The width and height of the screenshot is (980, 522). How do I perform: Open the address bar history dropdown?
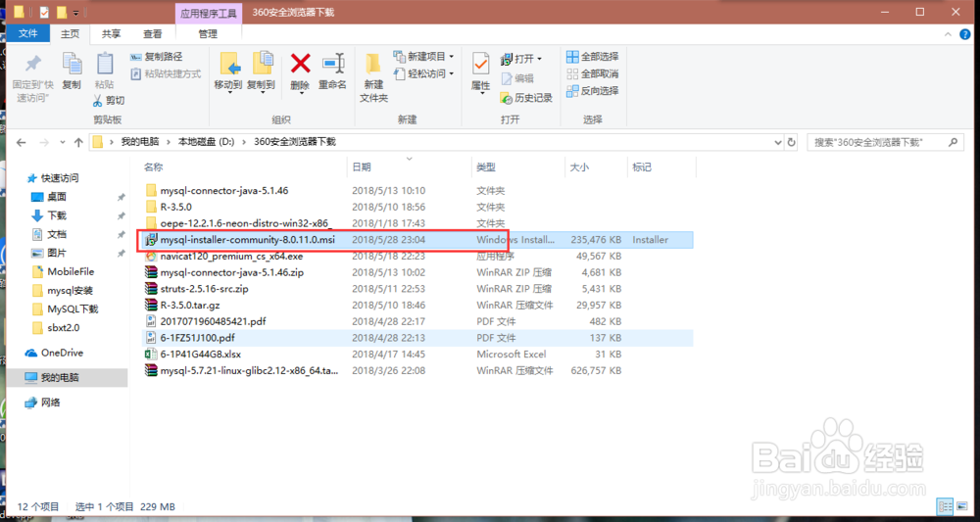(x=778, y=142)
